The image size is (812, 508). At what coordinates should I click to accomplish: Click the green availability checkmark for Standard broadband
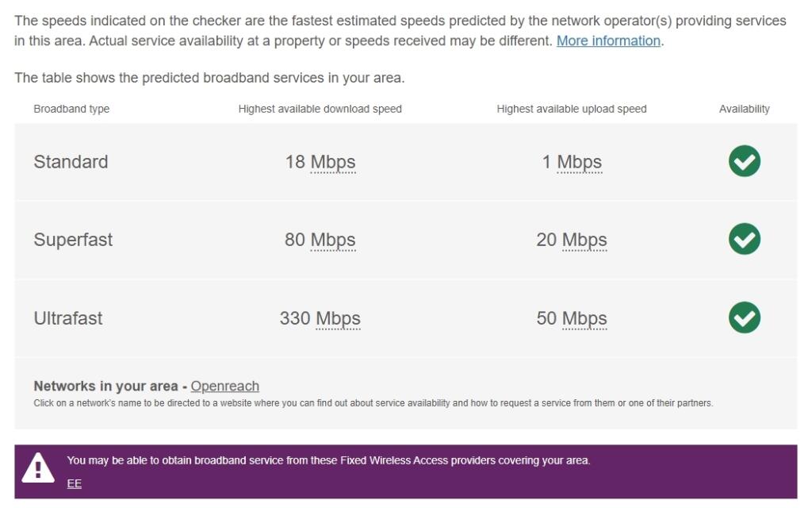pos(744,160)
